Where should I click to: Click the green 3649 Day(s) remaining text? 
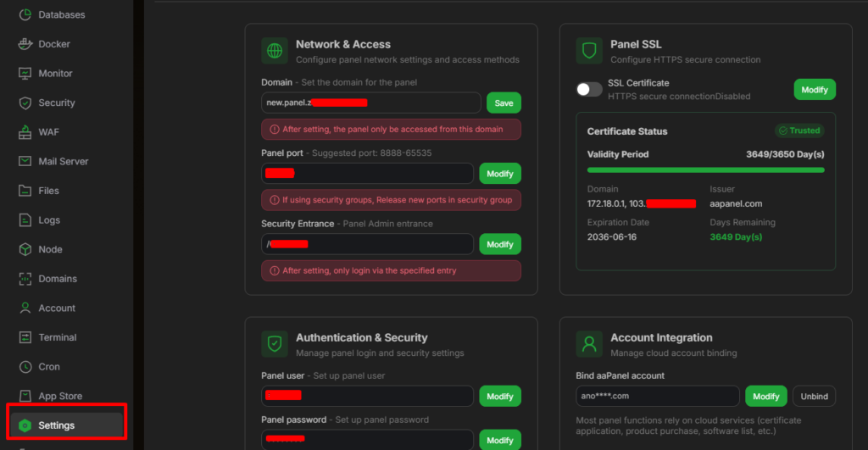(736, 237)
